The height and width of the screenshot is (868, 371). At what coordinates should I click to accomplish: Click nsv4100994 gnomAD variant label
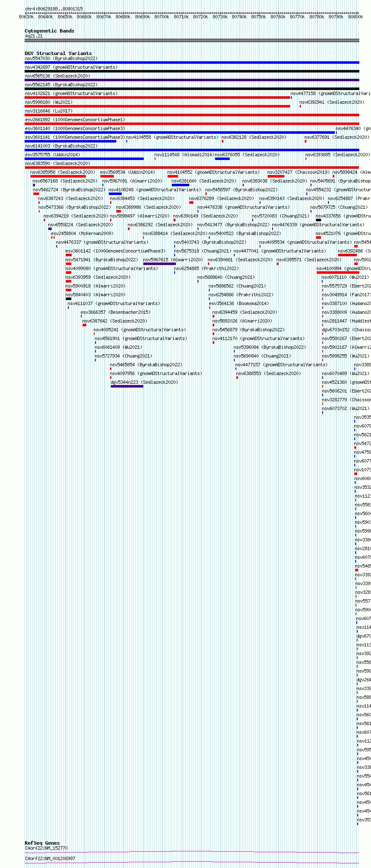343,268
